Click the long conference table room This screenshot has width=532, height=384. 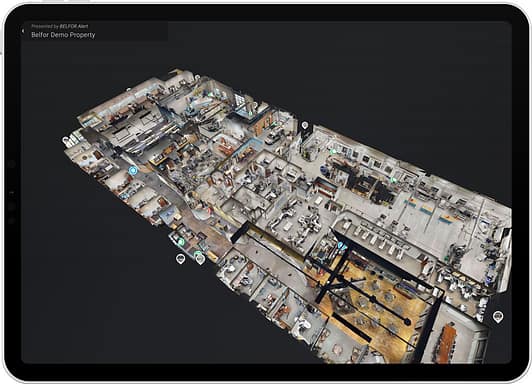click(447, 337)
